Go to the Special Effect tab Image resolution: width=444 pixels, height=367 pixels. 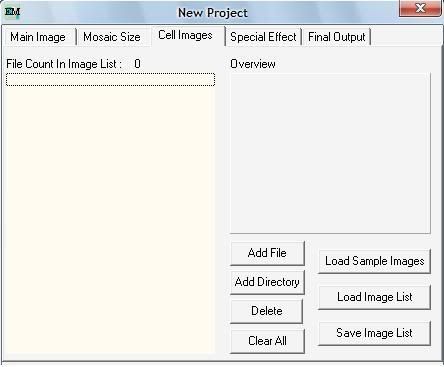point(263,37)
